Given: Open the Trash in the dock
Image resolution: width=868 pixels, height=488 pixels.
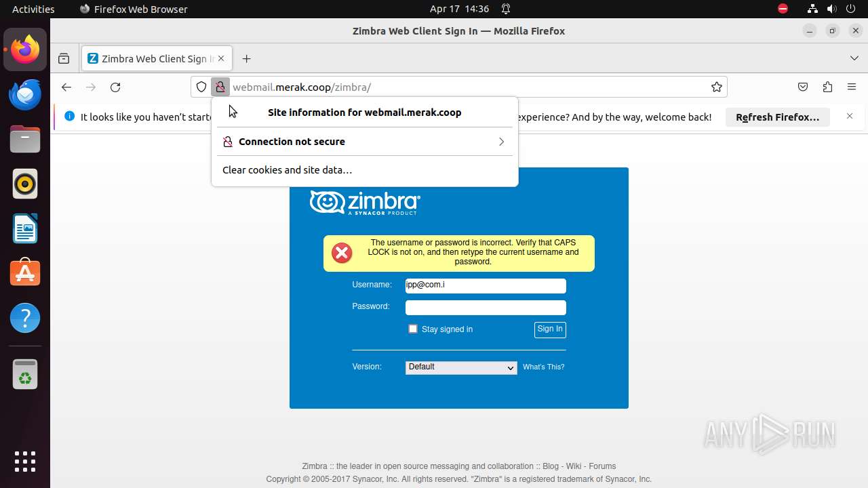Looking at the screenshot, I should coord(25,374).
